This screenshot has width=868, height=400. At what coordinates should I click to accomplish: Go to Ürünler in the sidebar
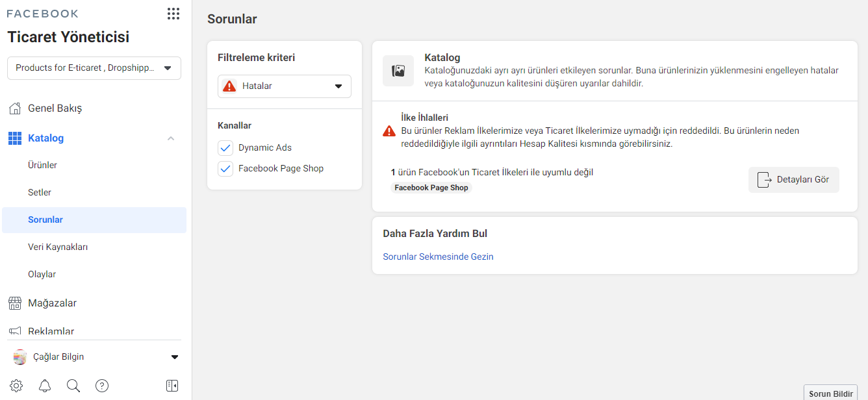[43, 165]
